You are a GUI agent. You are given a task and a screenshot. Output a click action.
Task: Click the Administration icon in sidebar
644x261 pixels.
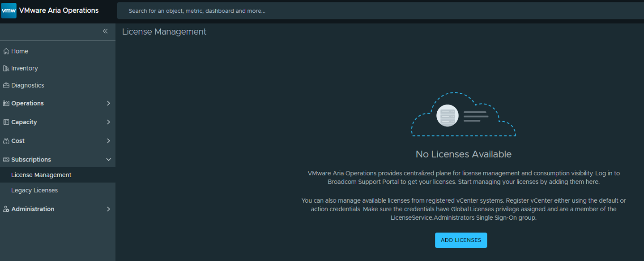6,209
